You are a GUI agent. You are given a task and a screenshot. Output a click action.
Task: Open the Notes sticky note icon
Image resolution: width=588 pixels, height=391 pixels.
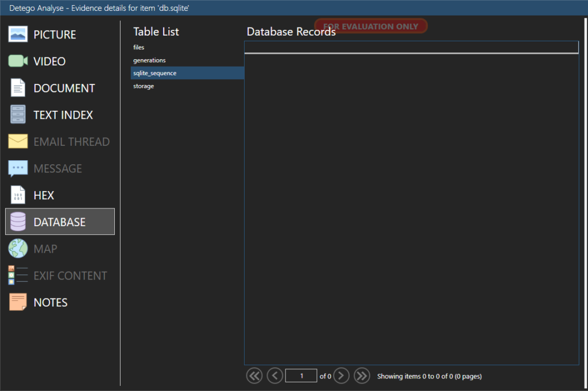(18, 302)
